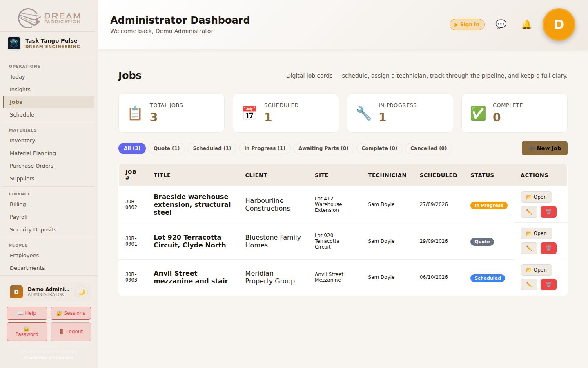
Task: Filter jobs by In Progress (1)
Action: (265, 148)
